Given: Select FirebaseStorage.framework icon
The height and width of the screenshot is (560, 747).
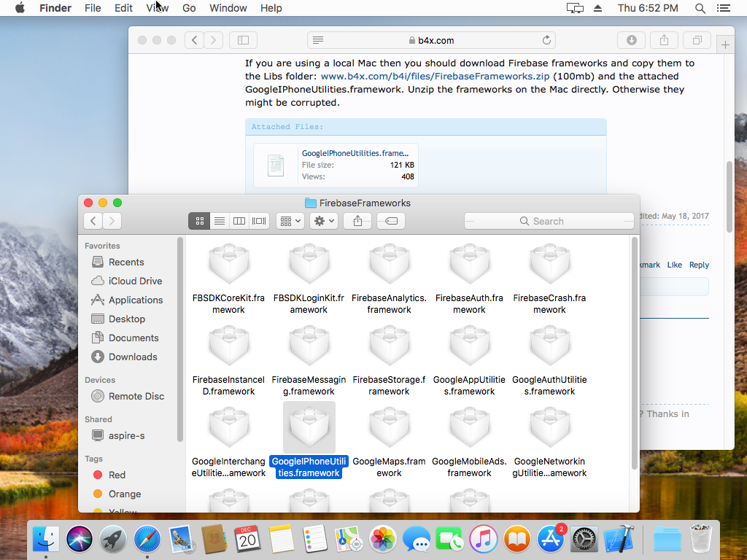Looking at the screenshot, I should 390,346.
